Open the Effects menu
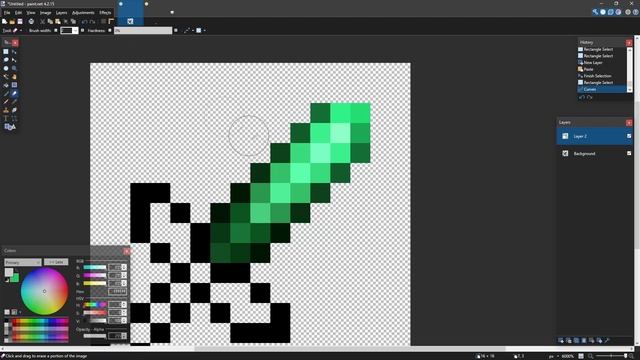 105,13
